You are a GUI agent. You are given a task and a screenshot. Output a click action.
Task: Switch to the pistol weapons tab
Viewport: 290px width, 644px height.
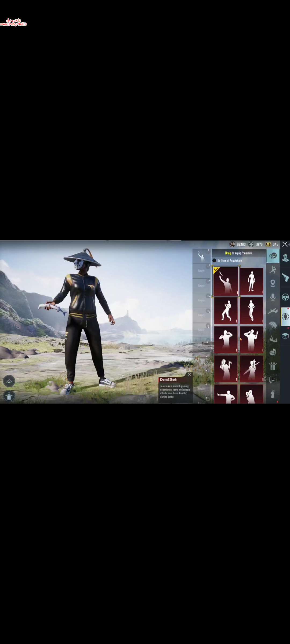(285, 277)
